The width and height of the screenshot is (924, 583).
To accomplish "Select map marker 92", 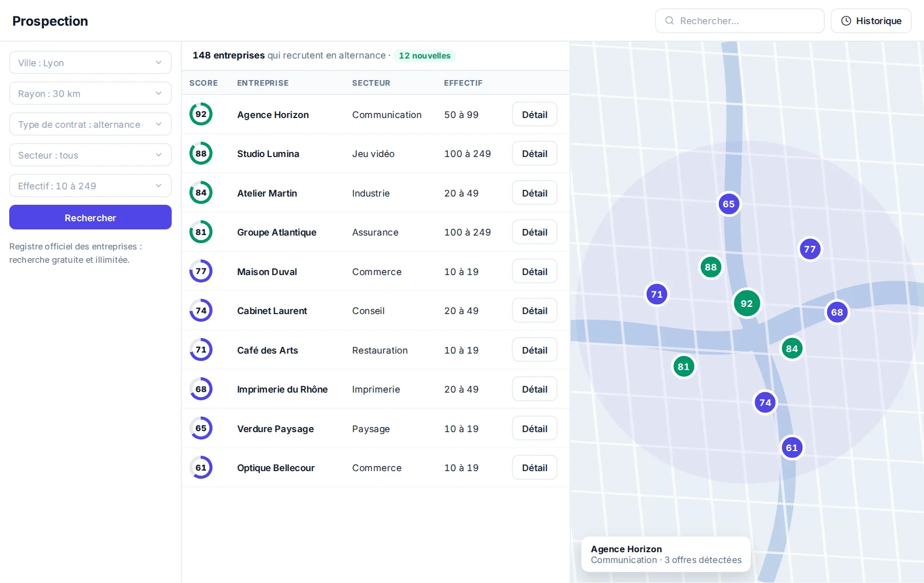I will 747,303.
